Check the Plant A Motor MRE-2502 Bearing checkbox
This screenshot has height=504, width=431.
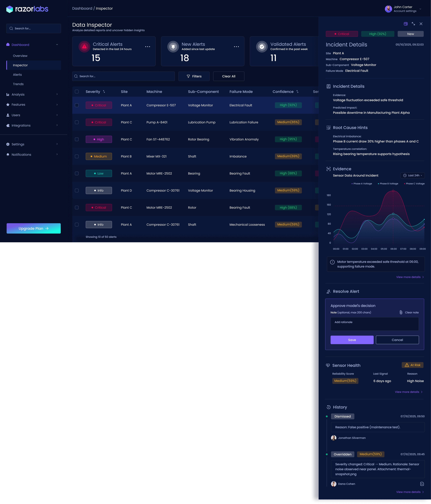[77, 173]
